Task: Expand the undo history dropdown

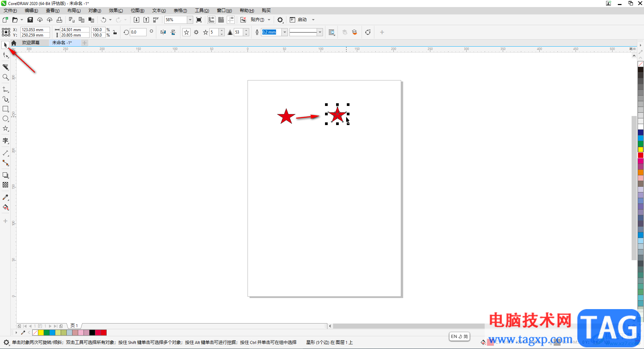Action: point(110,20)
